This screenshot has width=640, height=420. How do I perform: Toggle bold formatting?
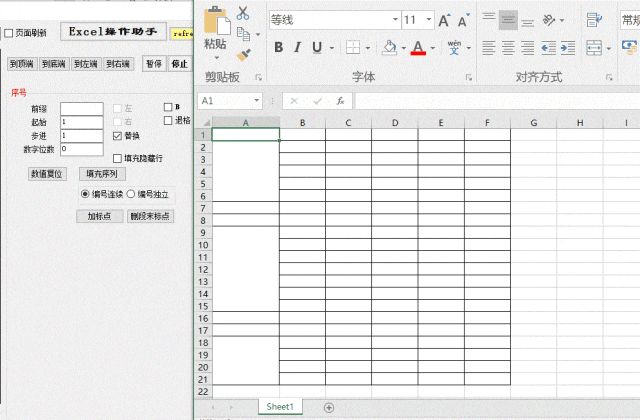pyautogui.click(x=279, y=47)
